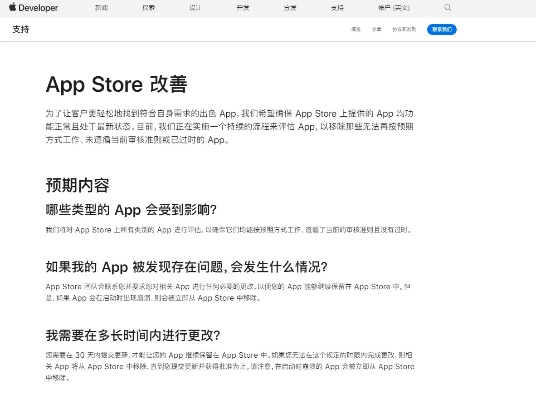Click heading 哪些类型的 App 会受到影响?

131,210
